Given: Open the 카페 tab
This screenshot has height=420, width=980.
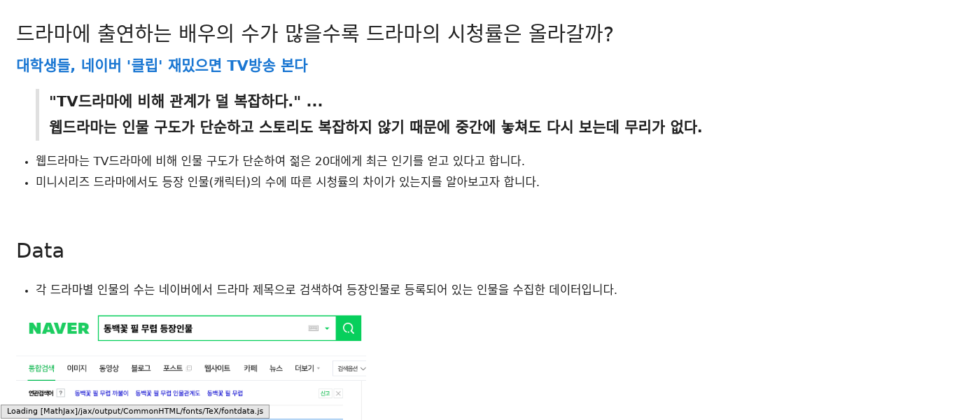Looking at the screenshot, I should (x=251, y=368).
